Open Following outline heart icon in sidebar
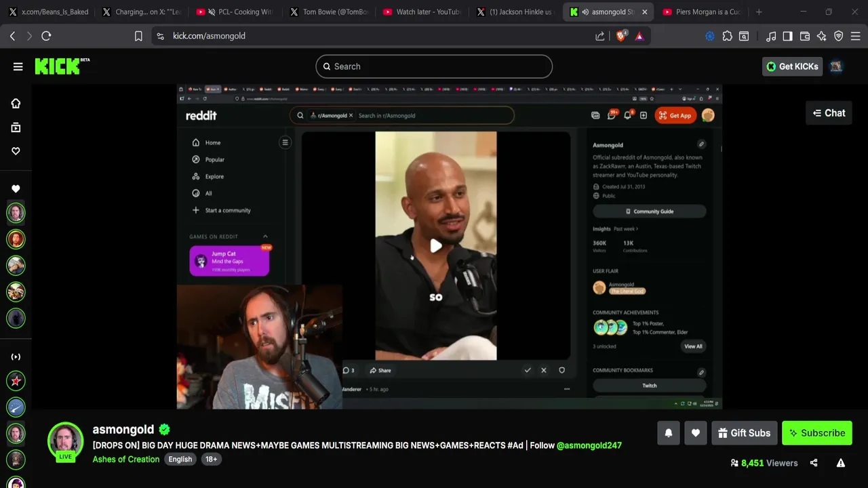Viewport: 868px width, 488px height. coord(16,151)
